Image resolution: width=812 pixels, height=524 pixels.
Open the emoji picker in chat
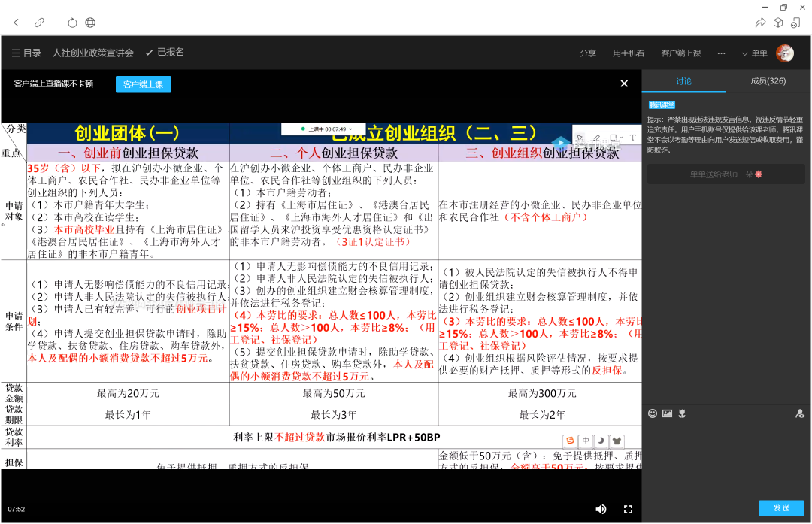pyautogui.click(x=653, y=413)
